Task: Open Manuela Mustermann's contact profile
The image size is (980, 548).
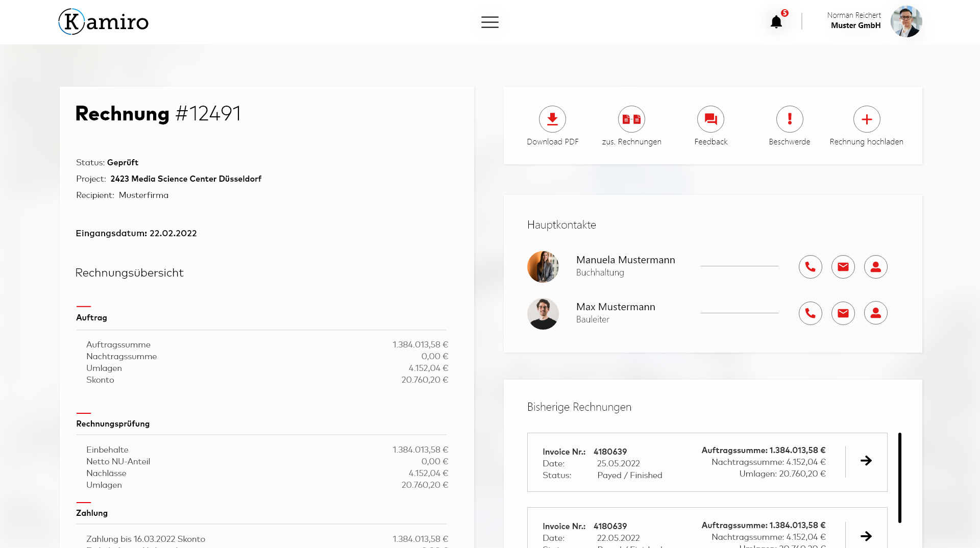Action: pos(876,266)
